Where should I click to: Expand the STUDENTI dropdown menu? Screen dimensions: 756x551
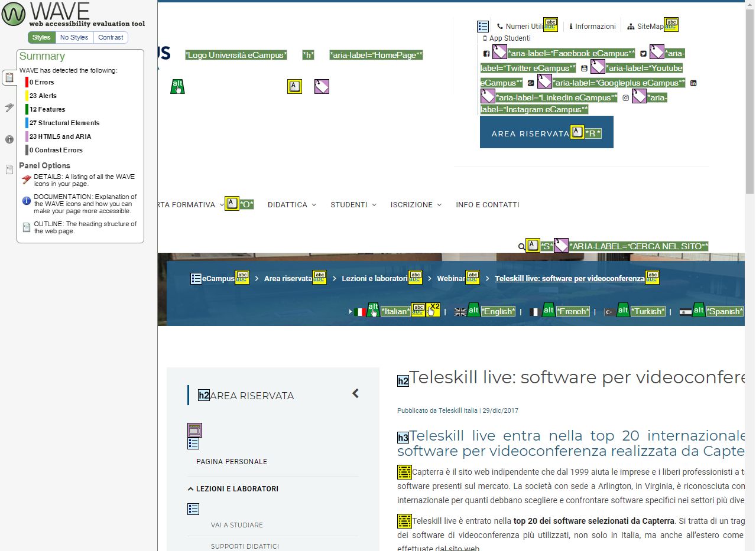(353, 205)
